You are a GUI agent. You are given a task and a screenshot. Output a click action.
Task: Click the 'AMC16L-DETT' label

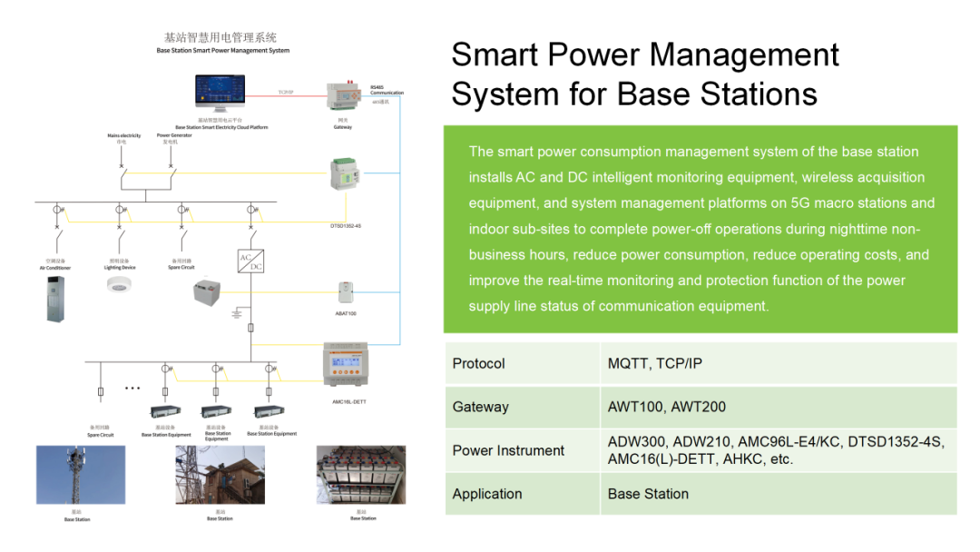[349, 402]
